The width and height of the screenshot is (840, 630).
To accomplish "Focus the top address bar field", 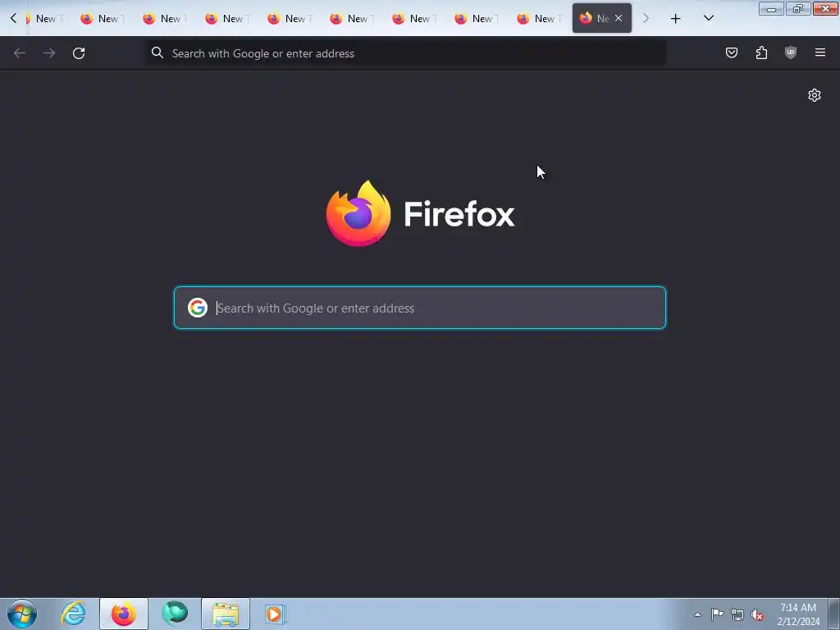I will tap(405, 53).
